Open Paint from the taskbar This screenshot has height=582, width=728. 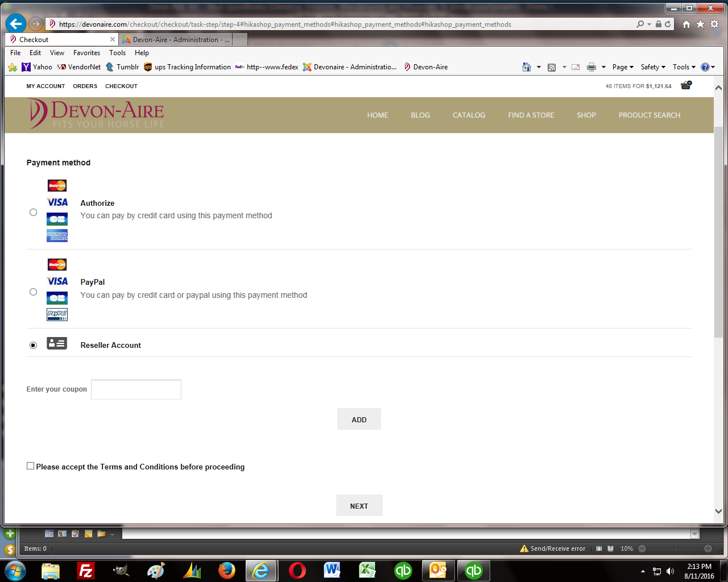point(156,570)
